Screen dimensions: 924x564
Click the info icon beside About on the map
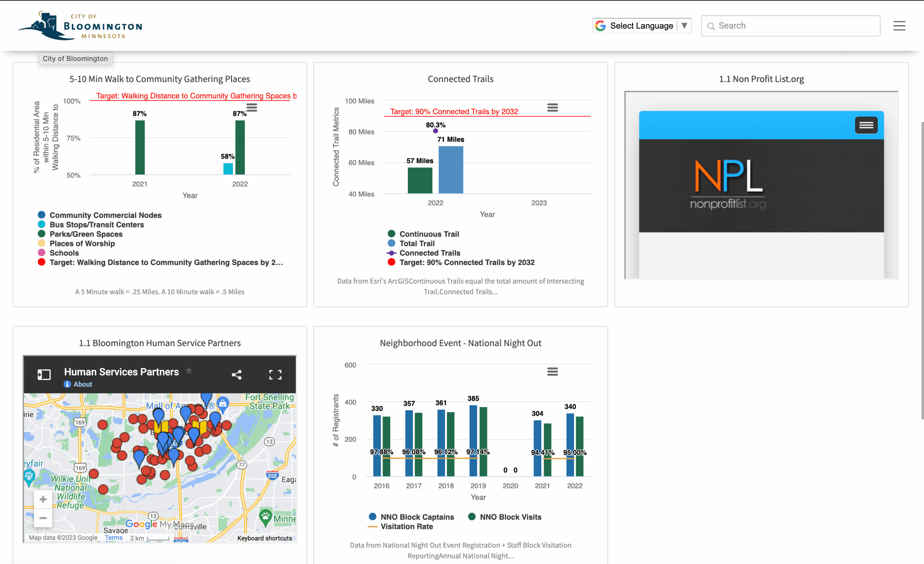67,384
